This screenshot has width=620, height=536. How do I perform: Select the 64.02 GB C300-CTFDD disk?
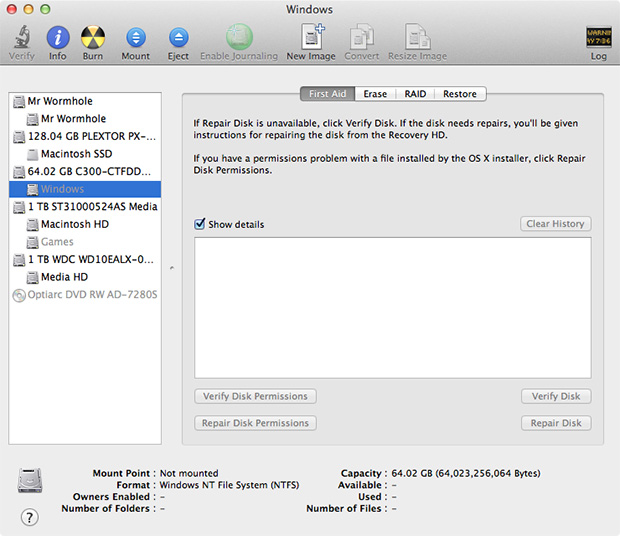point(85,172)
